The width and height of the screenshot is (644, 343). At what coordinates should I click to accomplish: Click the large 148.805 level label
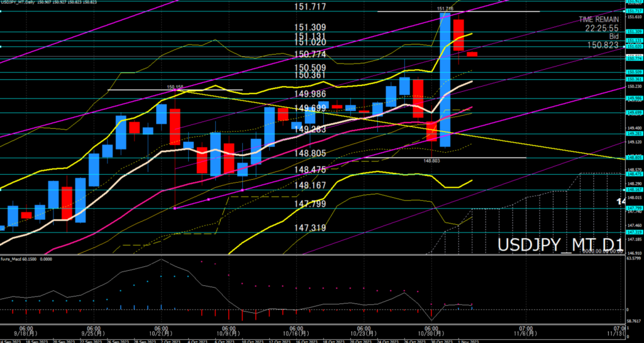click(310, 153)
